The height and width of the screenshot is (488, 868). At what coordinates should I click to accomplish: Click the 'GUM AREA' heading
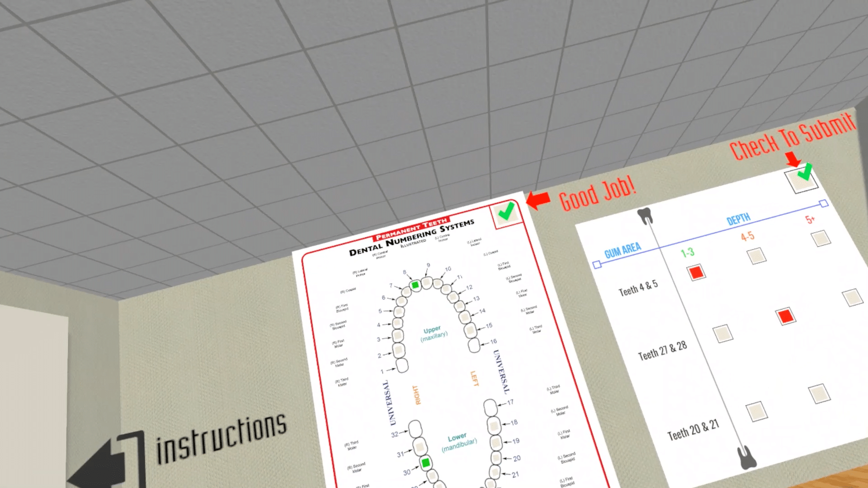pyautogui.click(x=623, y=250)
